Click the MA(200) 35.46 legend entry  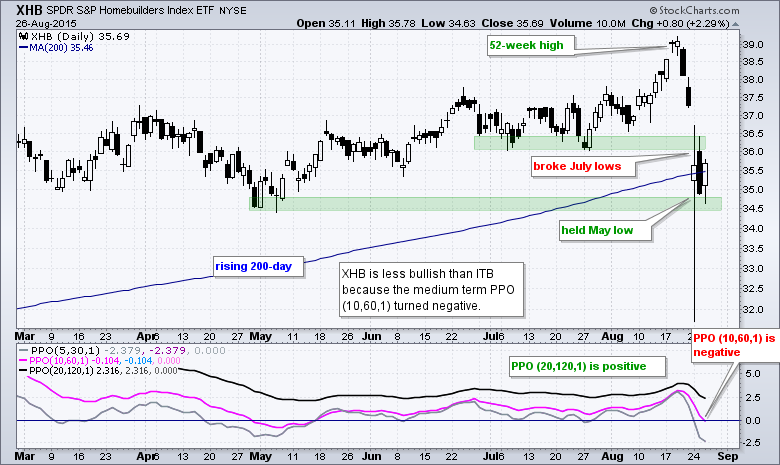pos(56,48)
